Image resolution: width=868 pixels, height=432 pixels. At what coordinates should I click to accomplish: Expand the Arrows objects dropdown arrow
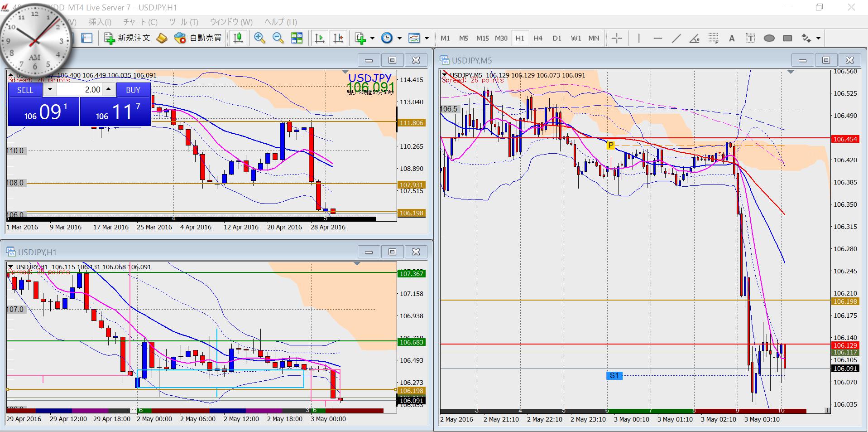(818, 38)
